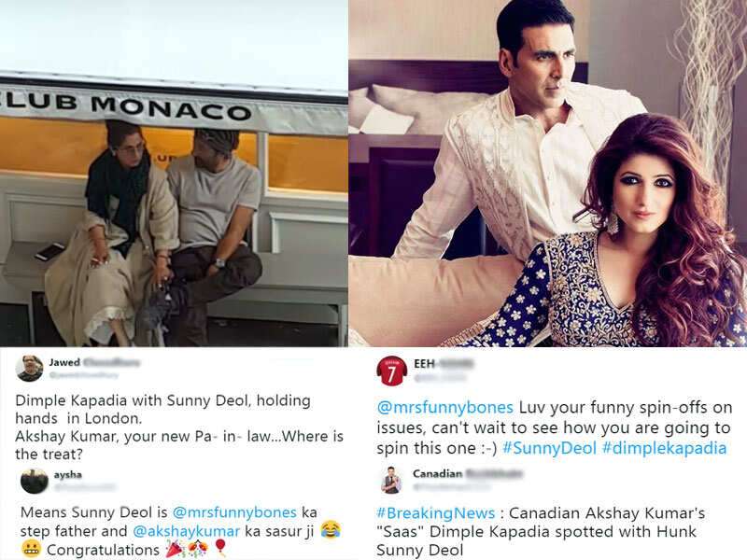The height and width of the screenshot is (560, 747).
Task: Open the couple portrait photo on right
Action: coord(548,174)
